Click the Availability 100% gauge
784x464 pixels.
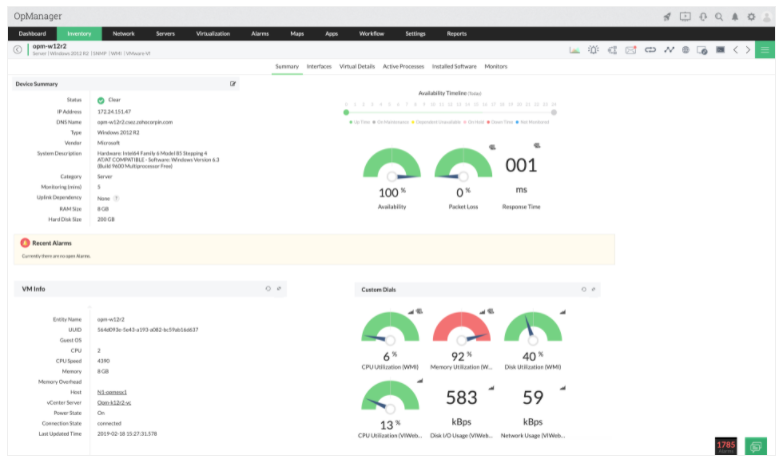(392, 165)
